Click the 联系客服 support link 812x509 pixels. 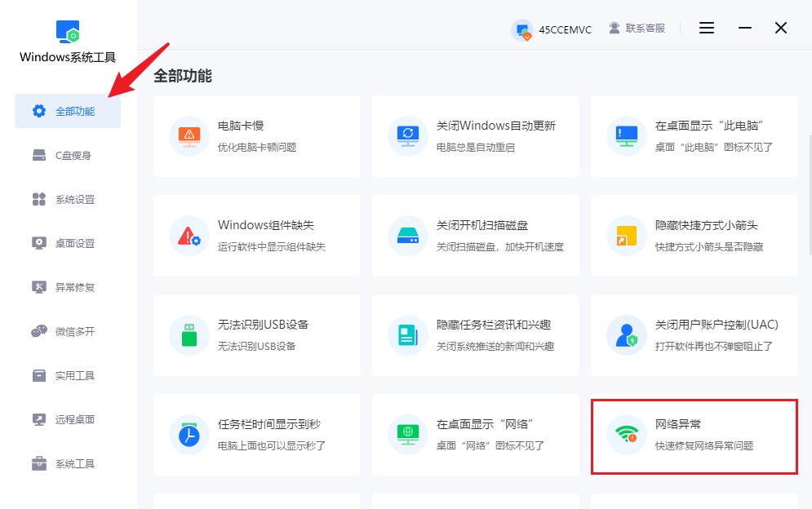click(637, 27)
